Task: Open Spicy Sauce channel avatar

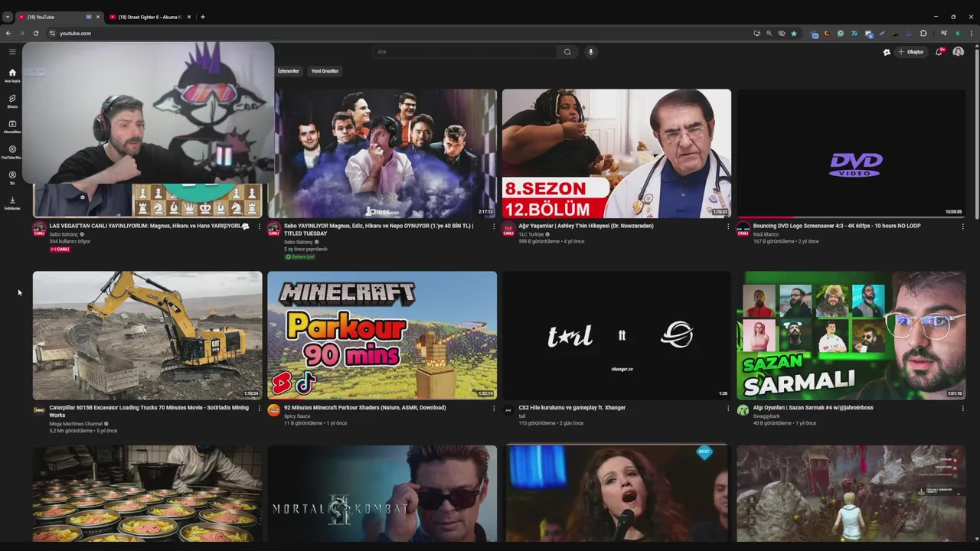Action: coord(273,410)
